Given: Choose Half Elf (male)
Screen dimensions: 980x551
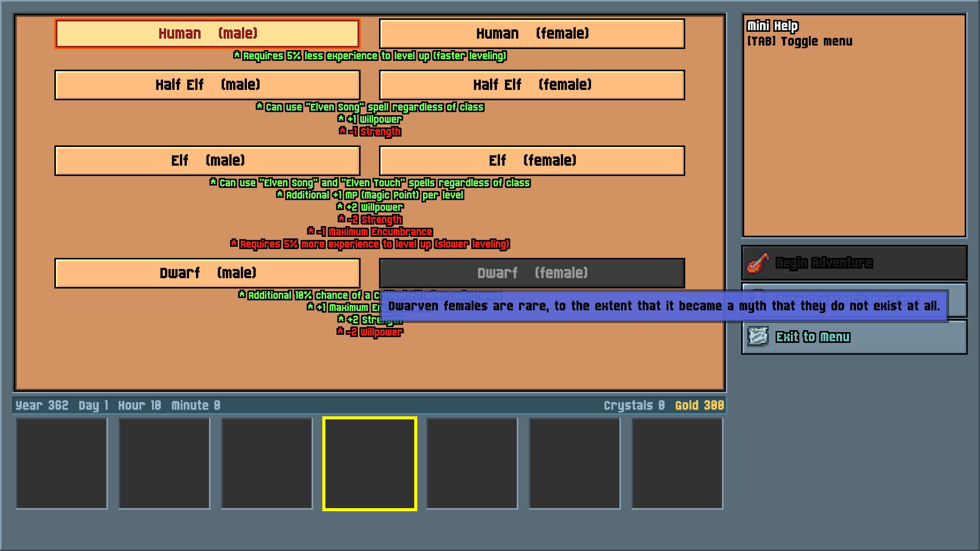Looking at the screenshot, I should tap(207, 85).
